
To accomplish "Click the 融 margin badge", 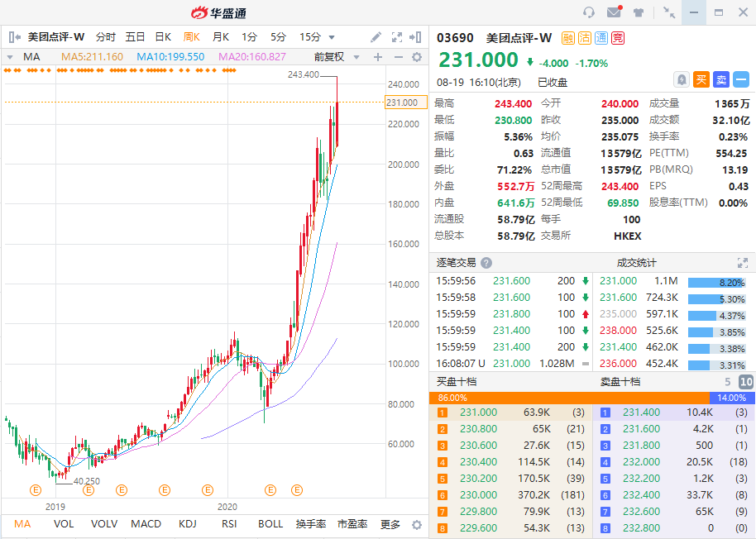I will 568,38.
